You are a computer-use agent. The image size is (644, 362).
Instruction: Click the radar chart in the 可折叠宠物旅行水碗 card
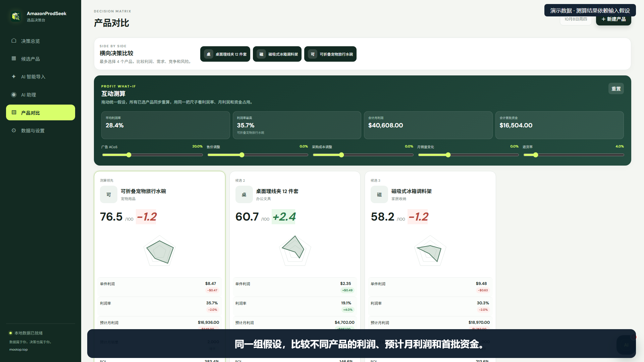click(x=160, y=251)
